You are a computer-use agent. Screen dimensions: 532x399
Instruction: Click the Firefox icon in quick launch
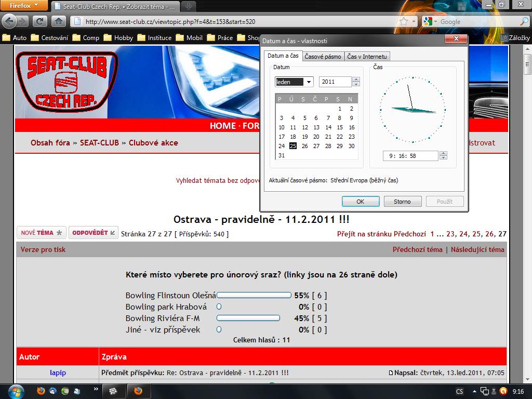tap(41, 391)
